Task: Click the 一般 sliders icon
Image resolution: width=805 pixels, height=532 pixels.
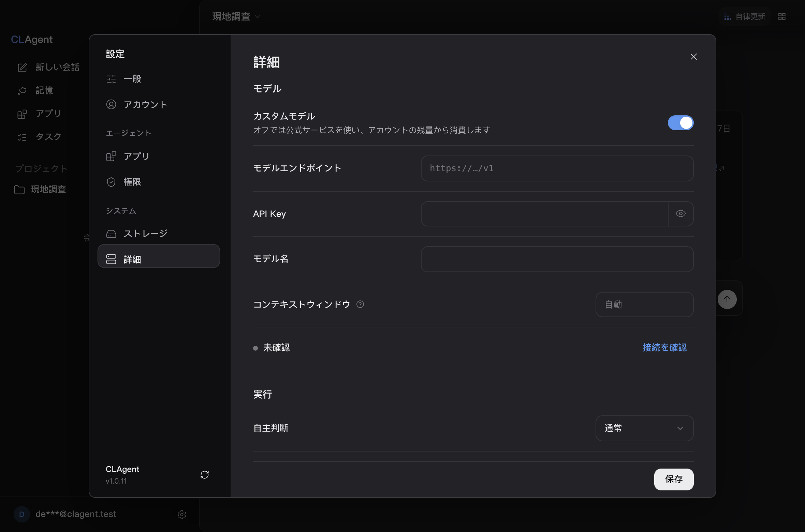Action: pyautogui.click(x=111, y=79)
